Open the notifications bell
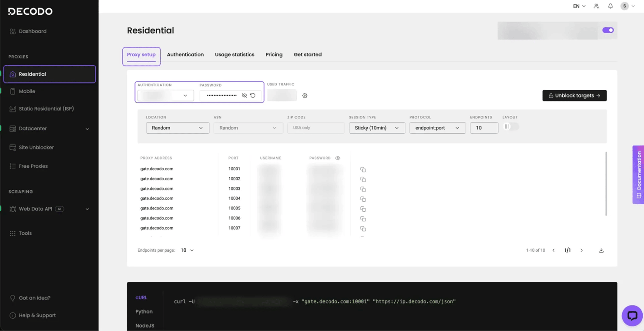644x331 pixels. [x=610, y=6]
